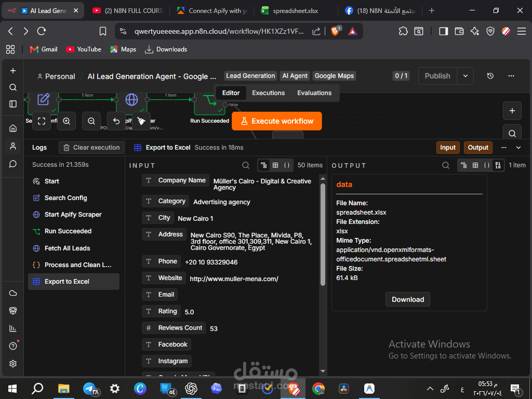
Task: Open help question mark icon
Action: (13, 346)
